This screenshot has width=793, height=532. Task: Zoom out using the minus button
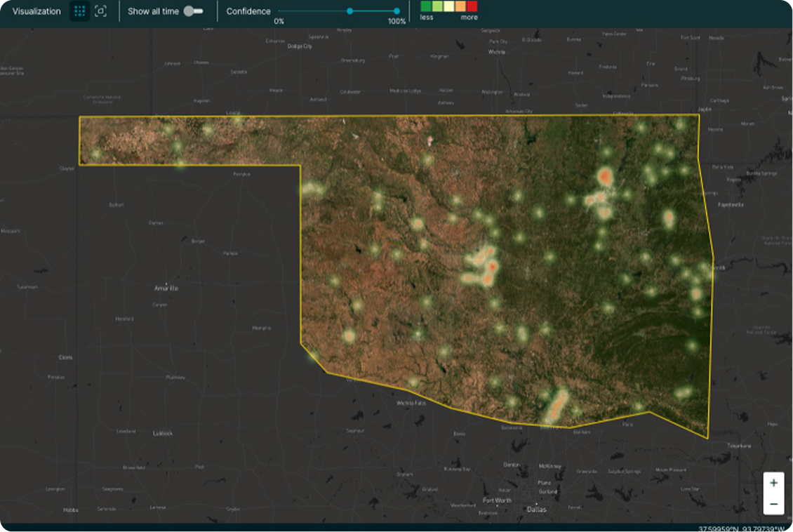tap(773, 504)
